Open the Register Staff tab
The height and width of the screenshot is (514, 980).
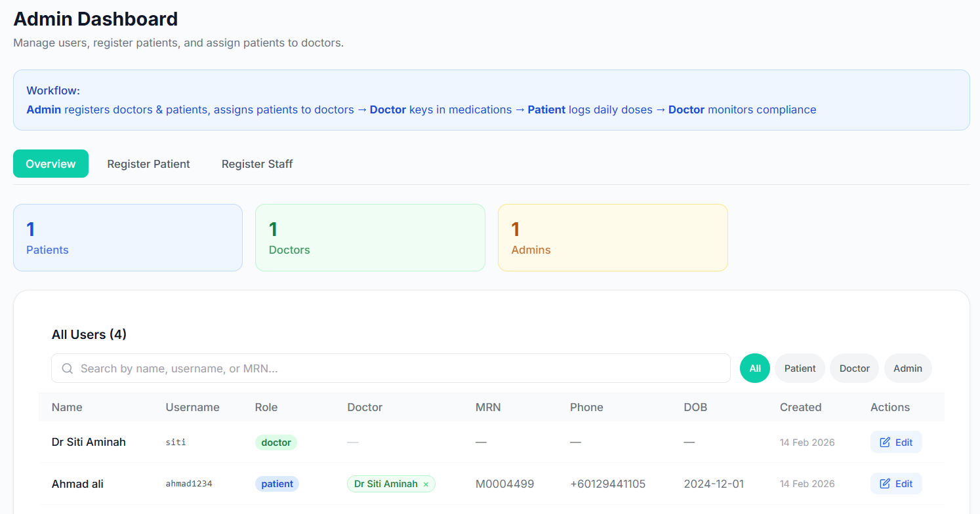(x=257, y=164)
